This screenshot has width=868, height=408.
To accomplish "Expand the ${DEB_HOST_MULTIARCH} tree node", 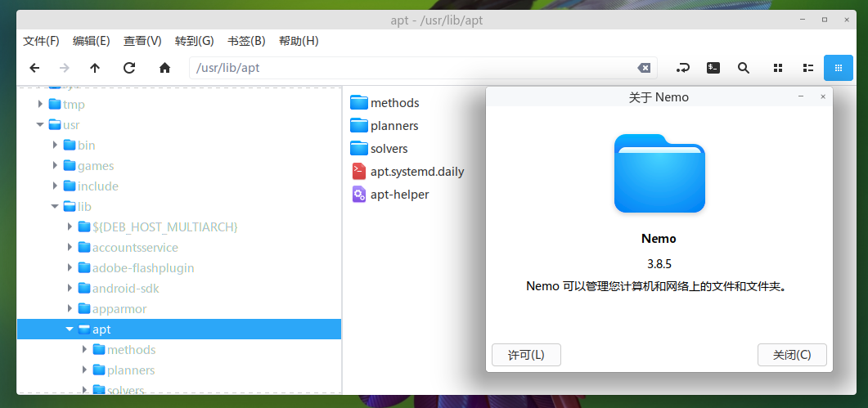I will pyautogui.click(x=70, y=226).
